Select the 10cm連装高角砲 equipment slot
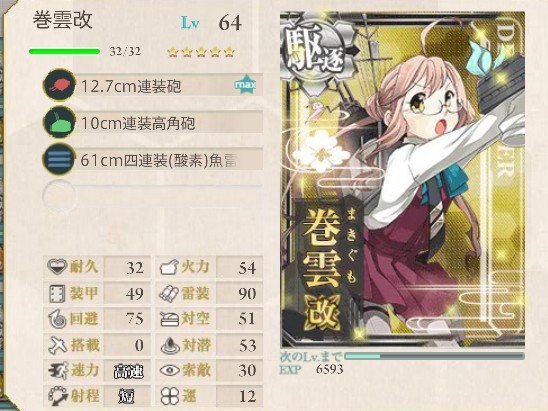This screenshot has height=411, width=548. (x=153, y=123)
